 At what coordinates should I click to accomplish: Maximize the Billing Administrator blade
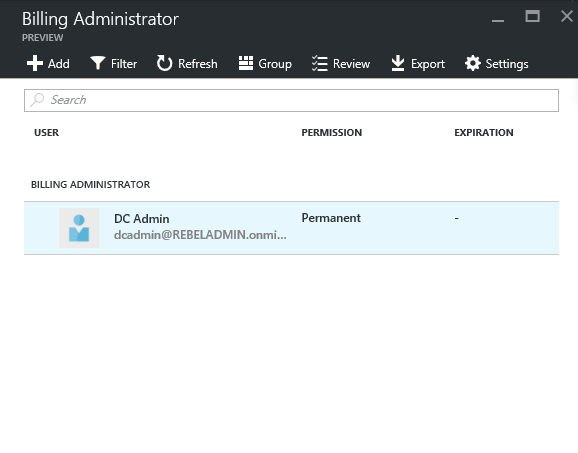tap(532, 16)
